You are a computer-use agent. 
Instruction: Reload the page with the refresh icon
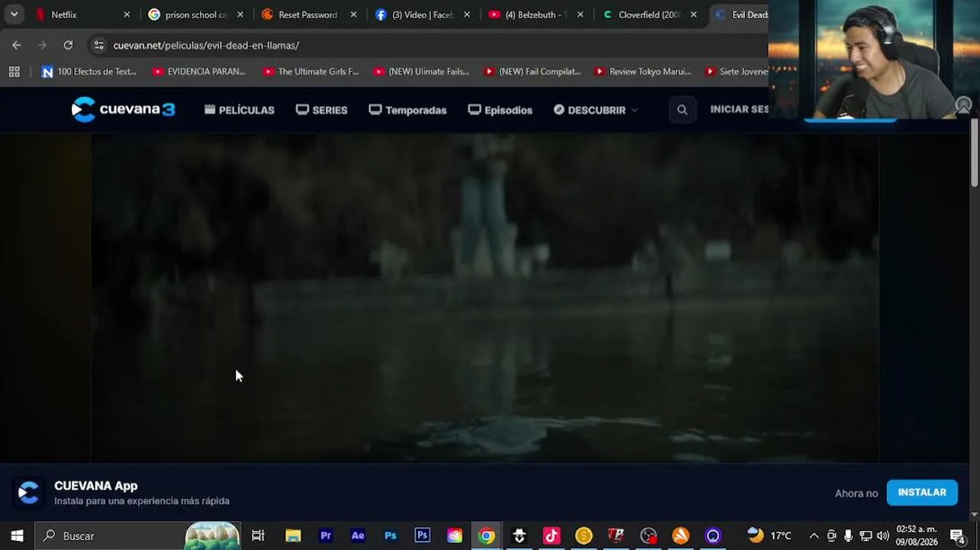click(68, 45)
